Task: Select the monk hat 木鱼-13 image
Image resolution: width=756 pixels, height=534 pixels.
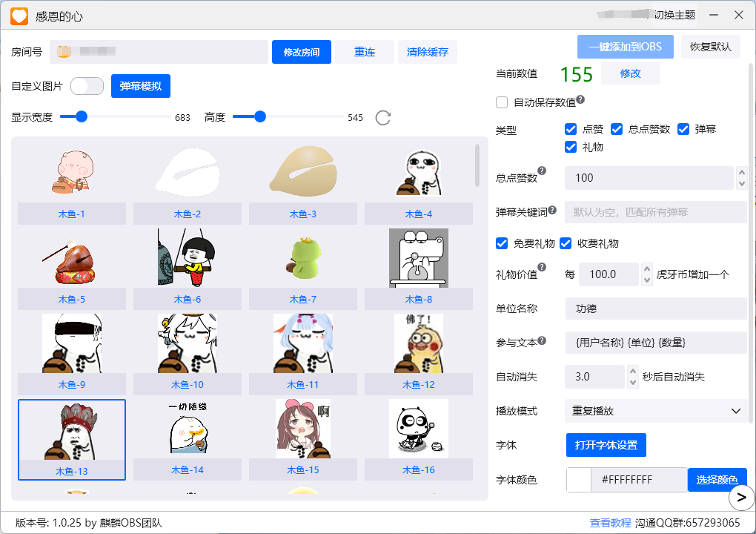Action: [x=72, y=430]
